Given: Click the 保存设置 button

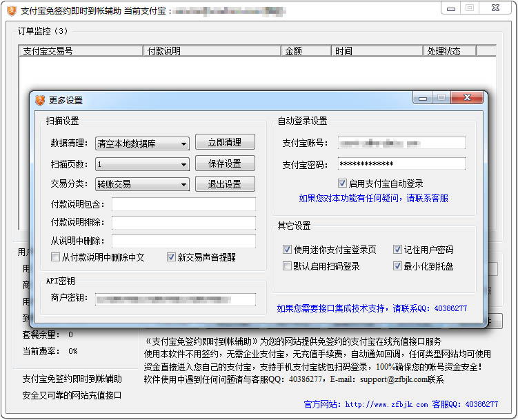Looking at the screenshot, I should pos(225,163).
